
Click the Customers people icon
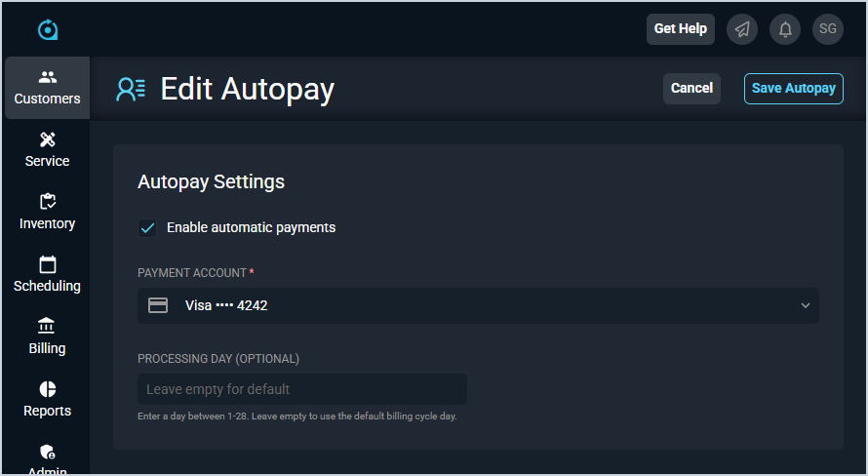click(48, 77)
